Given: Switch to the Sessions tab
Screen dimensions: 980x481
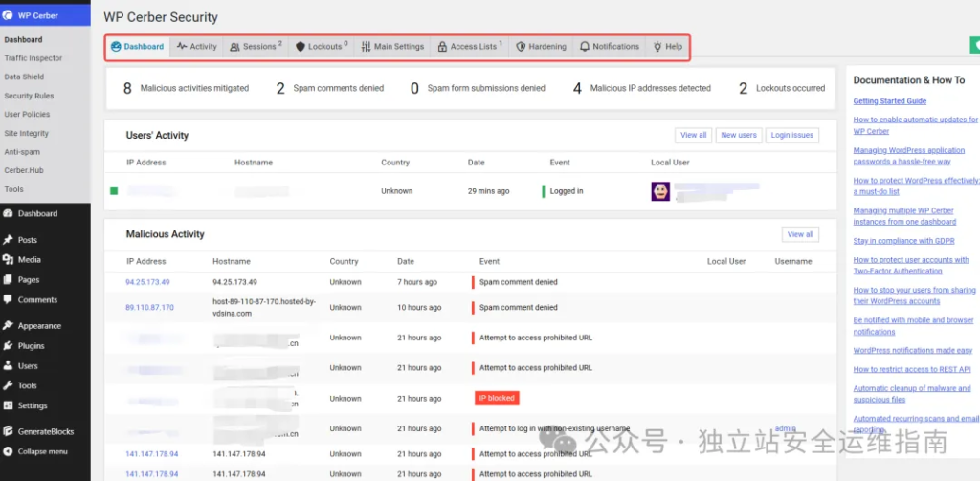Looking at the screenshot, I should click(256, 47).
